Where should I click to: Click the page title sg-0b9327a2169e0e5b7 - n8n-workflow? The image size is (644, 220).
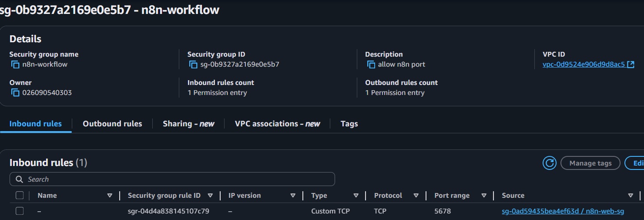[110, 10]
